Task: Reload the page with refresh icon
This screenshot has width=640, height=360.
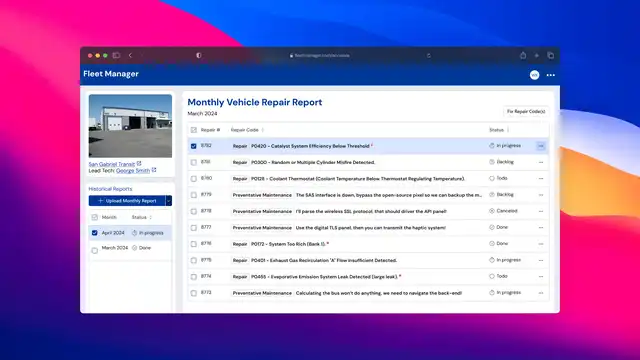Action: click(x=429, y=56)
